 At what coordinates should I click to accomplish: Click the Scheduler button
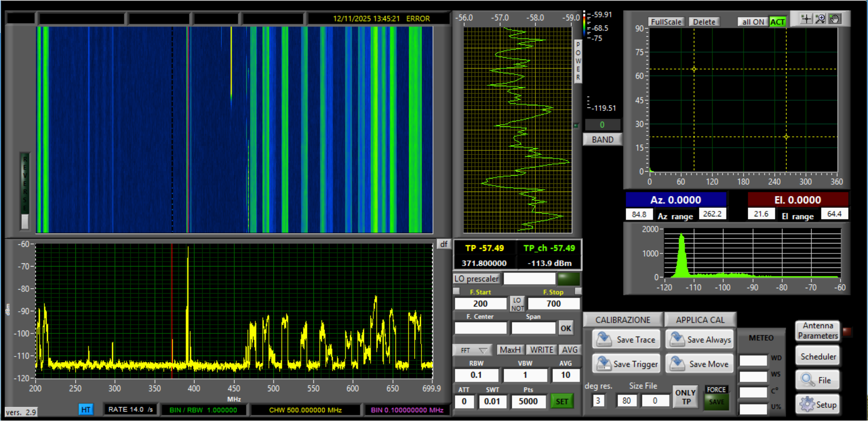pyautogui.click(x=818, y=356)
